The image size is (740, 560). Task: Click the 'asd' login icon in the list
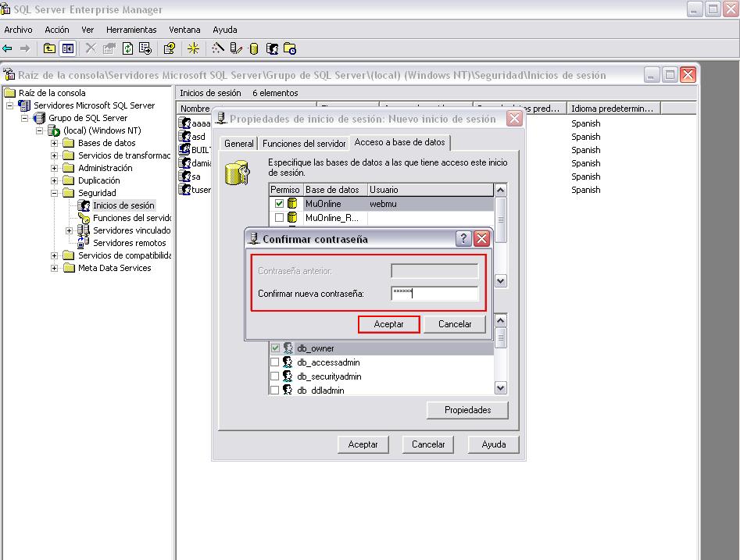(184, 137)
